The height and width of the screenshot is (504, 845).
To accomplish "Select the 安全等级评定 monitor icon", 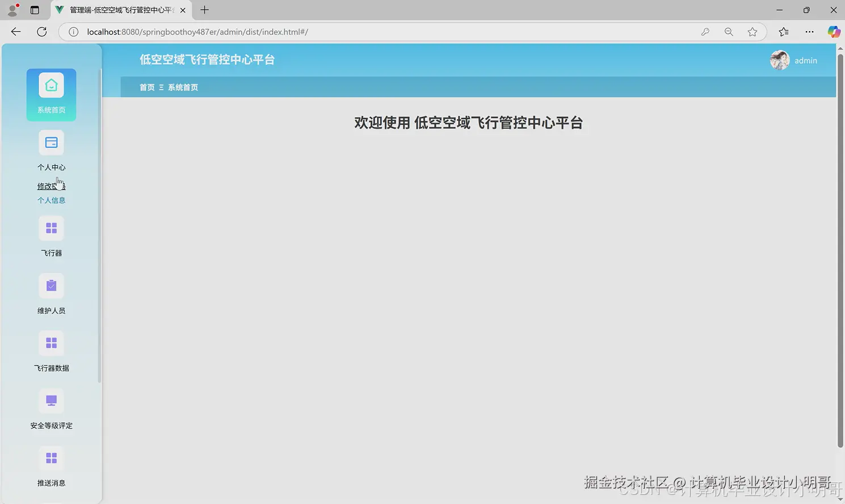I will pos(51,400).
